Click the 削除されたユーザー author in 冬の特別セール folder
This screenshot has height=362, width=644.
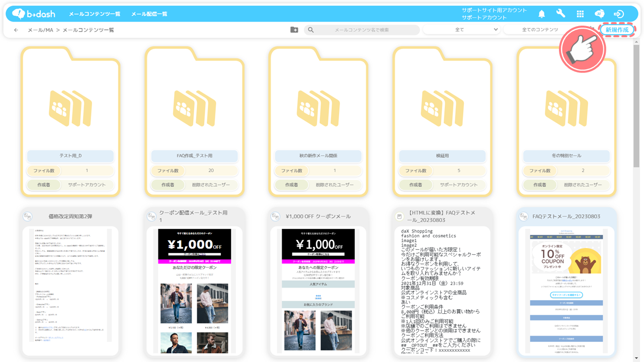pyautogui.click(x=583, y=185)
